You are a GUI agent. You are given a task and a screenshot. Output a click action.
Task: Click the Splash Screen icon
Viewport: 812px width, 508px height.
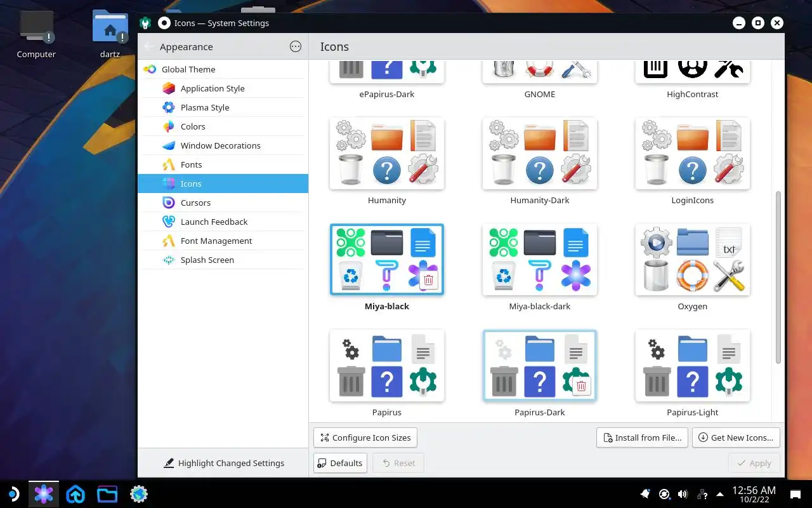(x=168, y=260)
